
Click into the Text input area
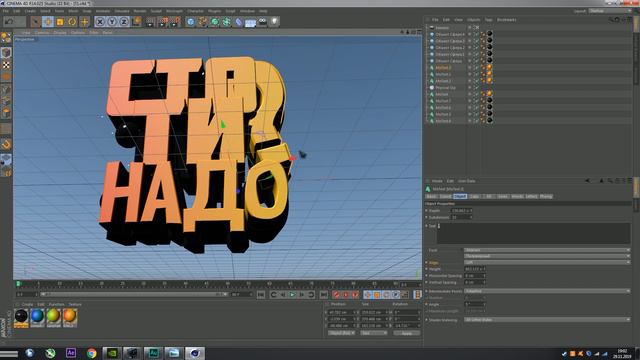pos(533,233)
